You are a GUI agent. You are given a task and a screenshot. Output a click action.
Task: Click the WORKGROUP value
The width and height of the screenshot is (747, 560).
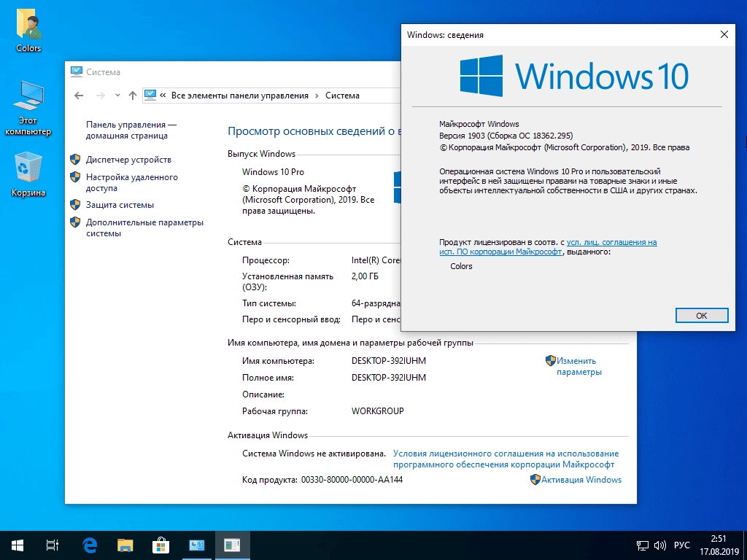(x=377, y=411)
